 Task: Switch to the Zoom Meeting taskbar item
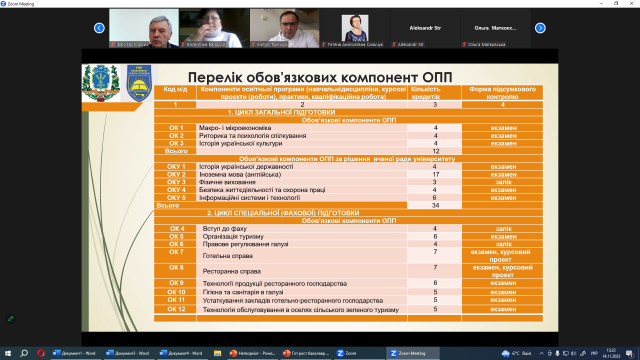pos(413,353)
